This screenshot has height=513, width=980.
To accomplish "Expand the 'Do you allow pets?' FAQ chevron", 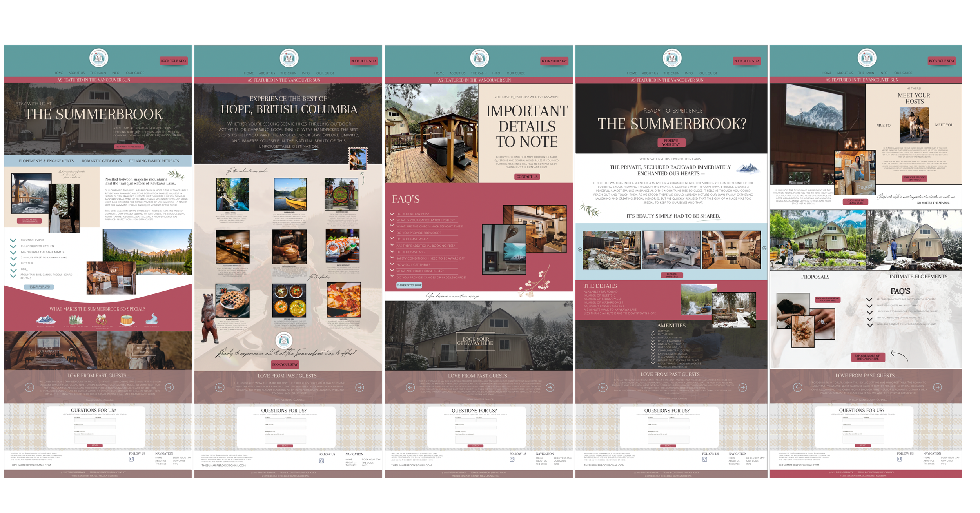I will coord(392,214).
